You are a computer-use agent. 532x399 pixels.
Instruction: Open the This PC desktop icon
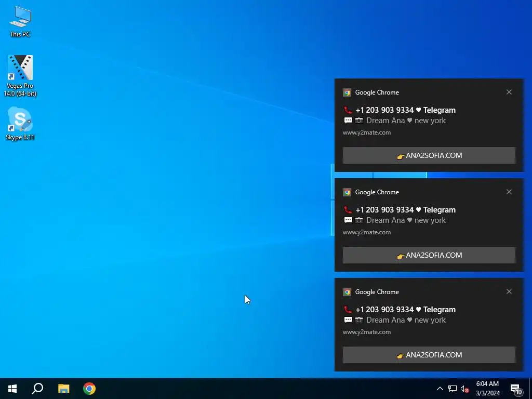point(20,21)
